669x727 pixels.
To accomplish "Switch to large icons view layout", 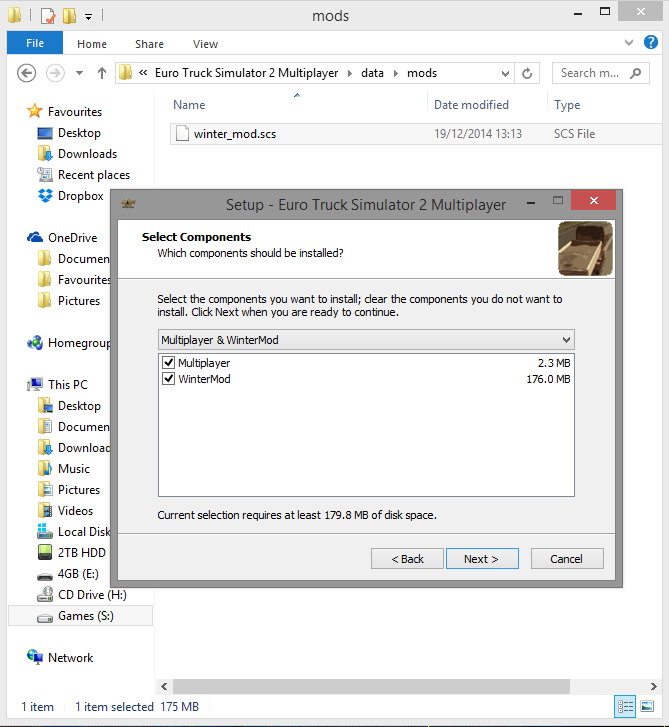I will pyautogui.click(x=647, y=706).
